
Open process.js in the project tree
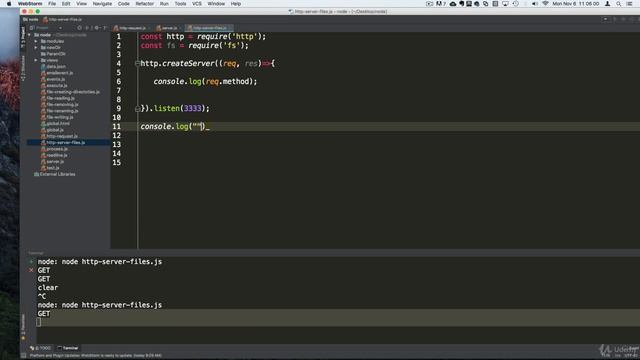(54, 149)
